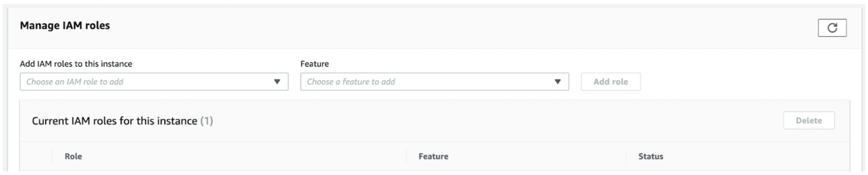The height and width of the screenshot is (175, 868).
Task: Click the Add role button
Action: coord(610,82)
